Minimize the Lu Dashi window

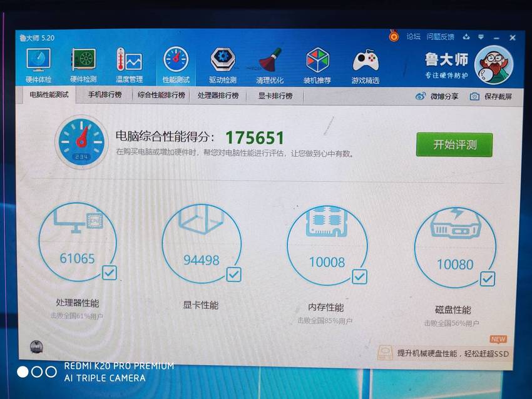496,38
